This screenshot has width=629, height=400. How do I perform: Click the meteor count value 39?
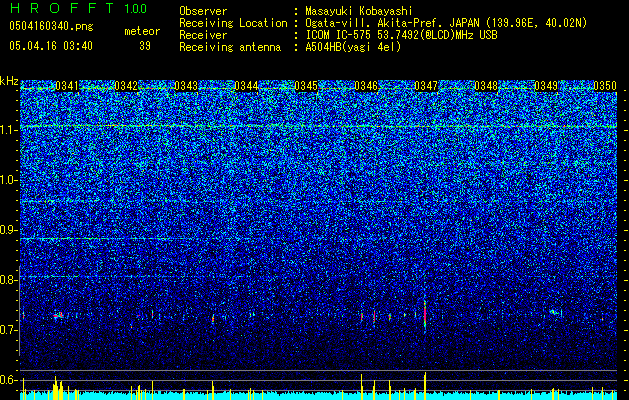[145, 46]
